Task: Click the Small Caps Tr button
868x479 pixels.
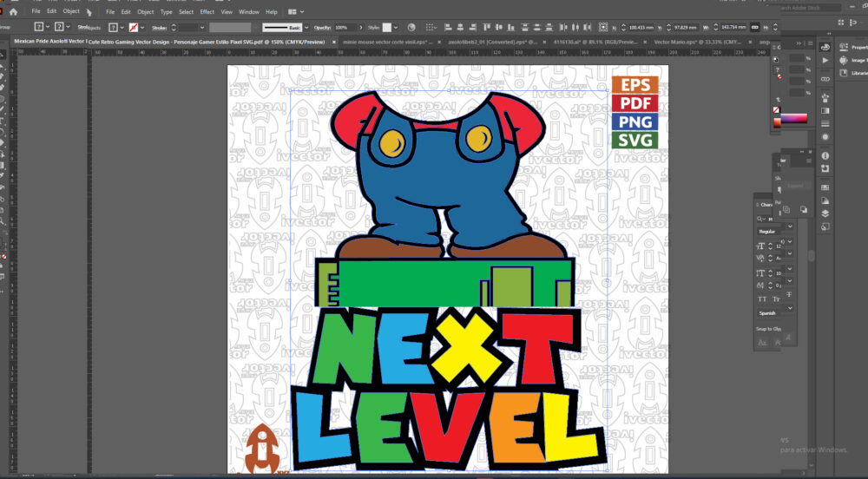Action: (776, 299)
